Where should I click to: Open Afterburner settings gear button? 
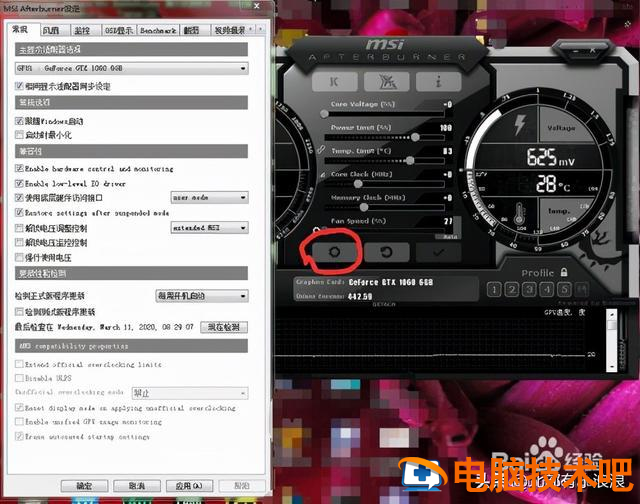tap(335, 253)
